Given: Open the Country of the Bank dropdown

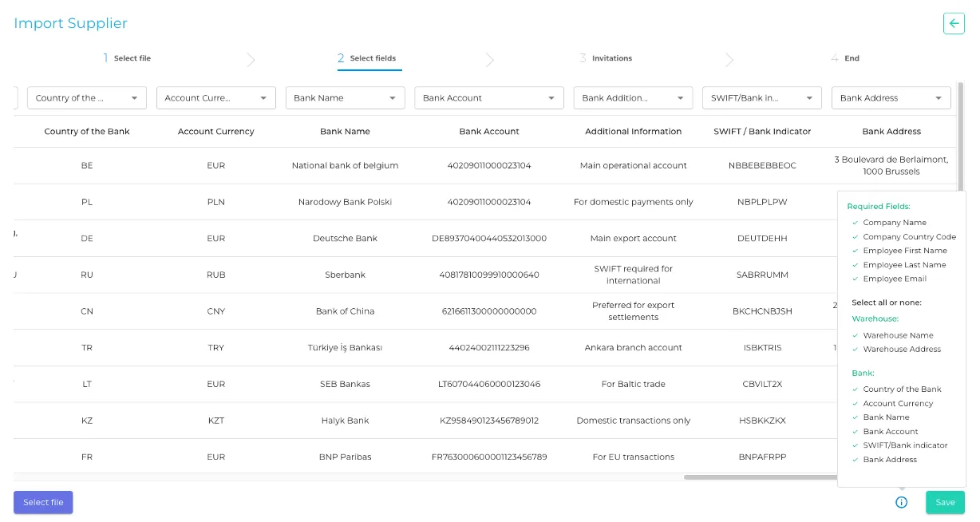Looking at the screenshot, I should 87,98.
